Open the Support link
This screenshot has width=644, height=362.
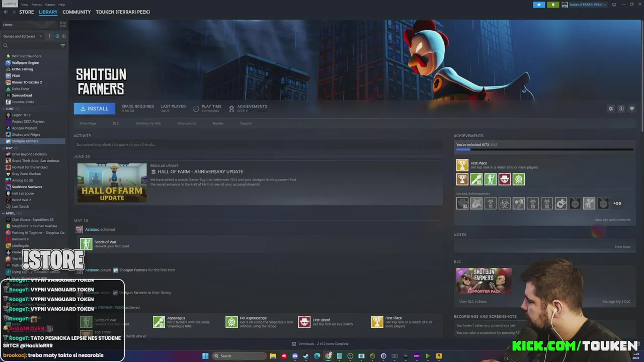[x=246, y=123]
